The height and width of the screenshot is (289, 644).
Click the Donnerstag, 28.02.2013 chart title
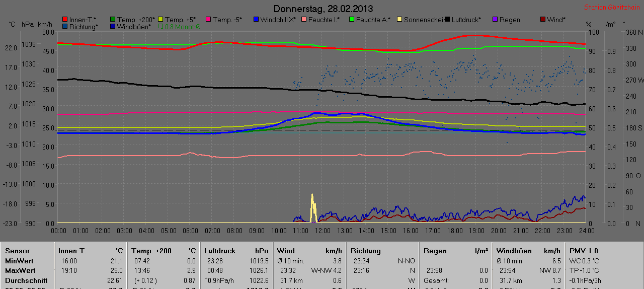[x=324, y=9]
